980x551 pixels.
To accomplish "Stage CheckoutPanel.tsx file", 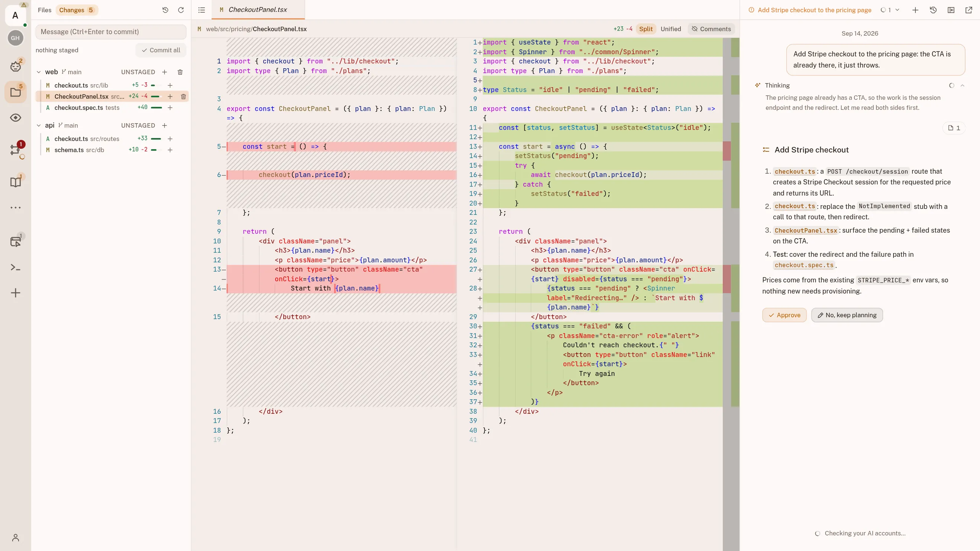I will pyautogui.click(x=170, y=96).
